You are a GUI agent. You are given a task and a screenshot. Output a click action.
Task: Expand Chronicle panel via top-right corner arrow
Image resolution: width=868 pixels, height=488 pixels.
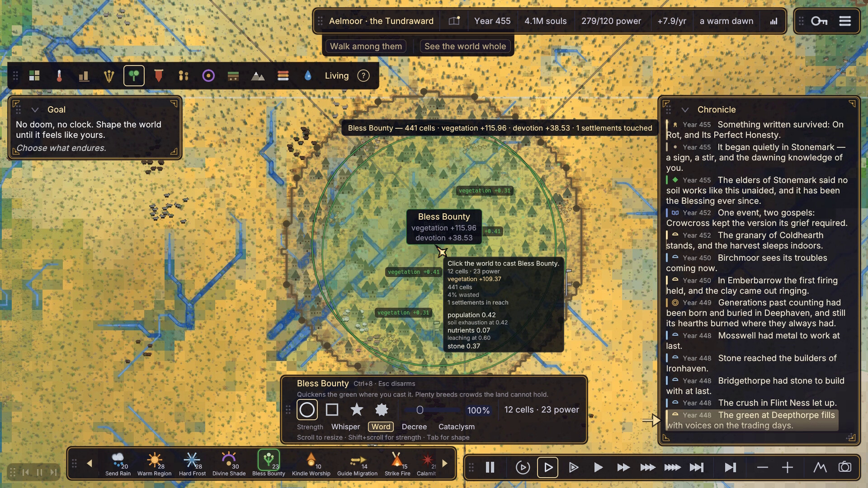point(852,104)
